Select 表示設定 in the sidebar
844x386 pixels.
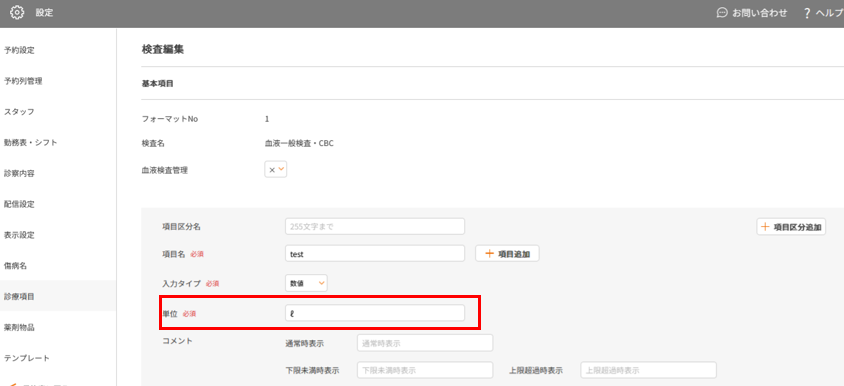[x=19, y=235]
